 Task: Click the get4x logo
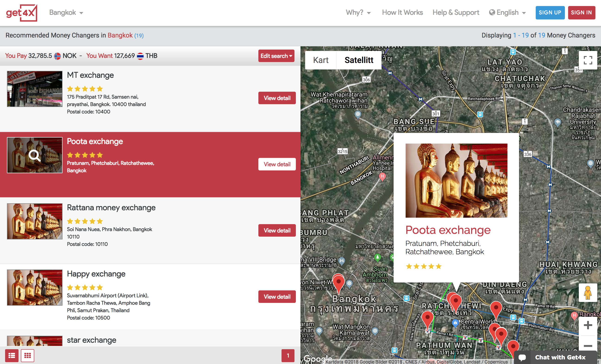(22, 13)
